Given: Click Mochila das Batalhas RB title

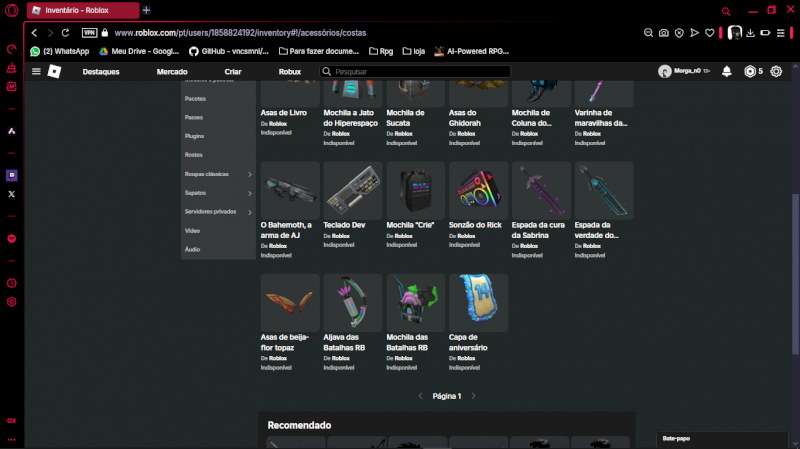Looking at the screenshot, I should (x=407, y=342).
